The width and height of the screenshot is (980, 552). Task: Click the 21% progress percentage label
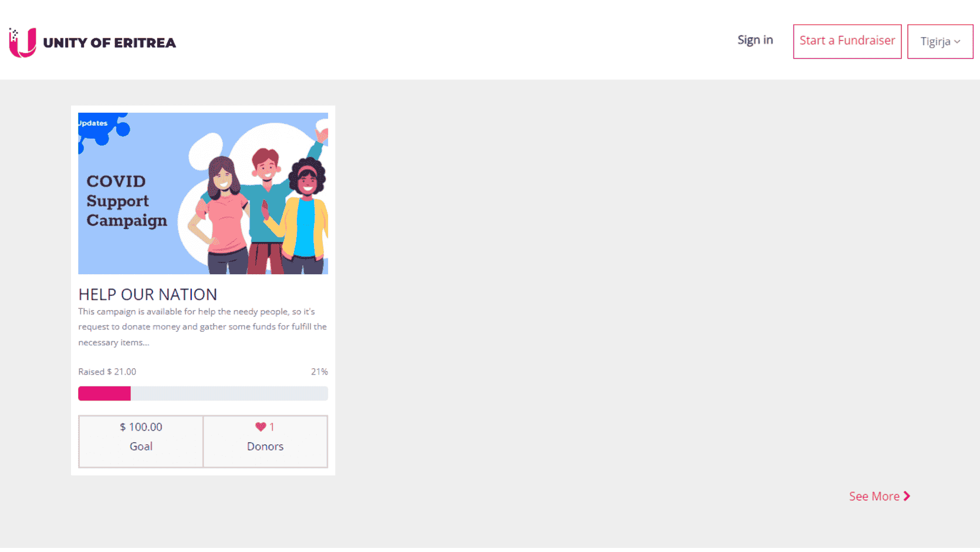click(319, 372)
